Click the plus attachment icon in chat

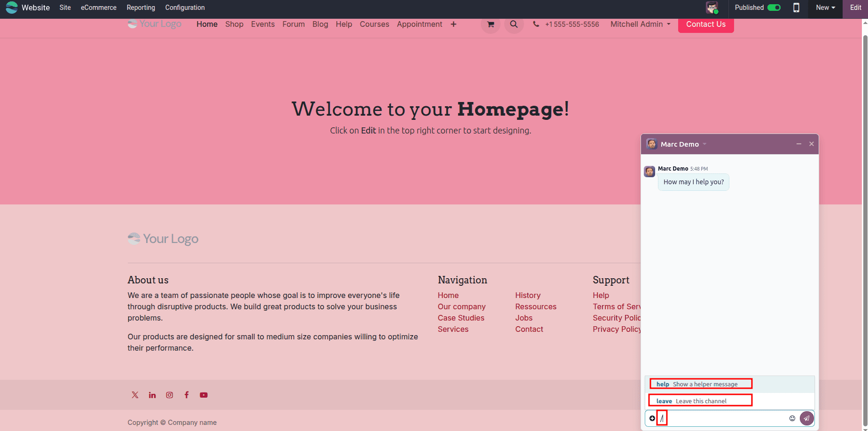click(x=652, y=418)
